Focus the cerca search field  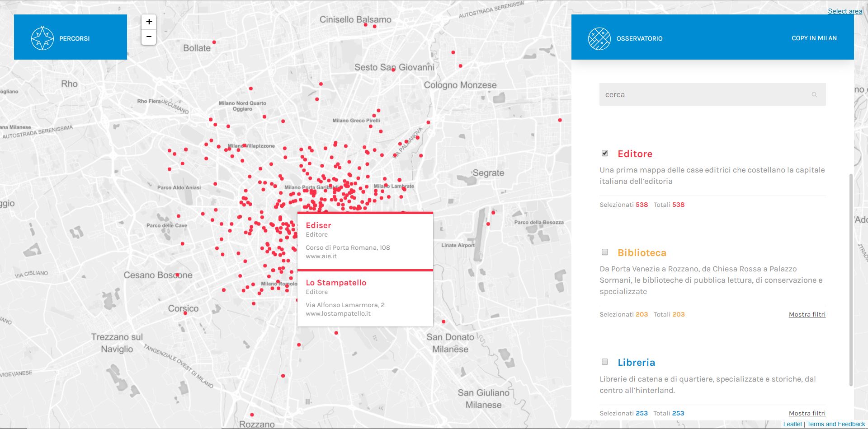(712, 94)
